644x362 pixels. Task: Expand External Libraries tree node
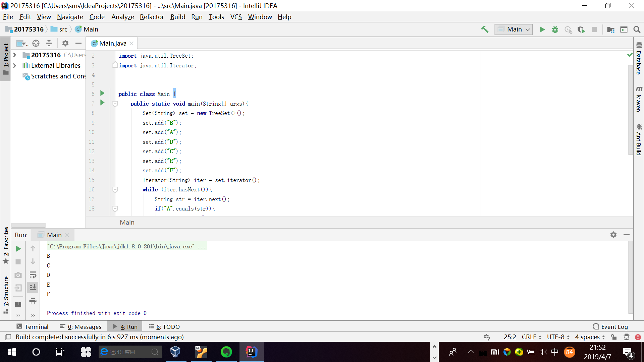click(15, 65)
